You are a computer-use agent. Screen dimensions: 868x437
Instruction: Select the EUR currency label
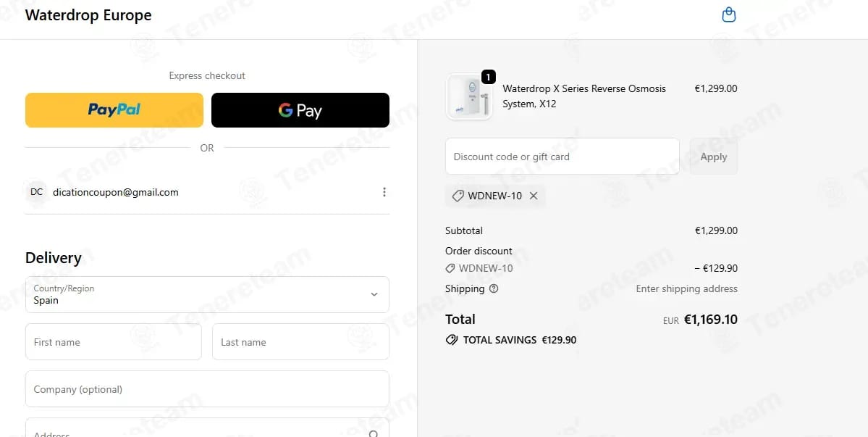tap(671, 321)
